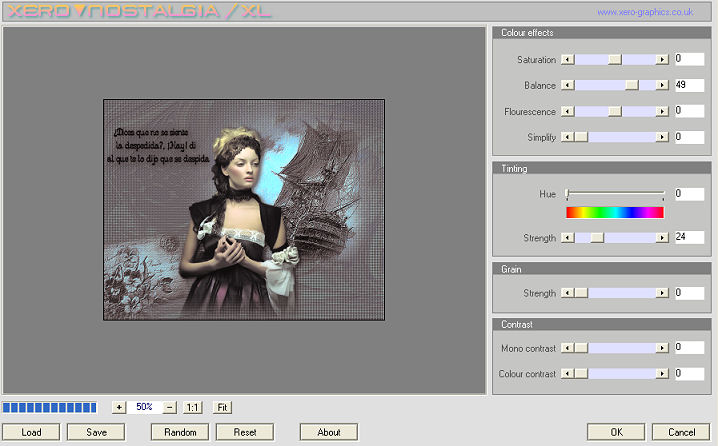Image resolution: width=718 pixels, height=446 pixels.
Task: Click the Flourescence slider thumb
Action: 615,111
